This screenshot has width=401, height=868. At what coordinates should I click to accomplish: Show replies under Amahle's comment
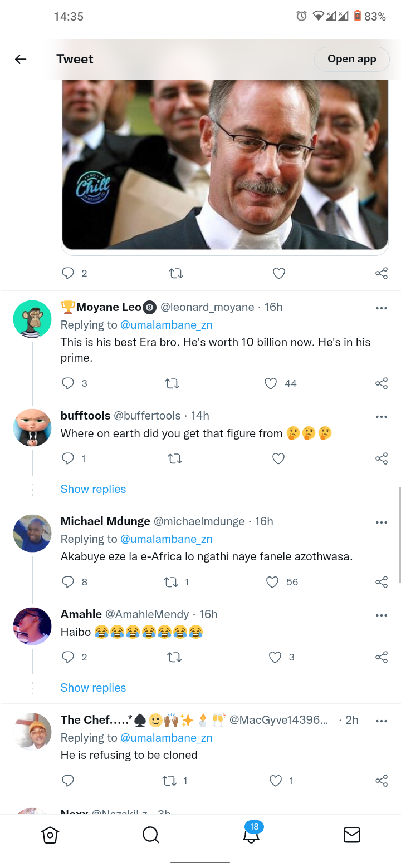coord(93,688)
